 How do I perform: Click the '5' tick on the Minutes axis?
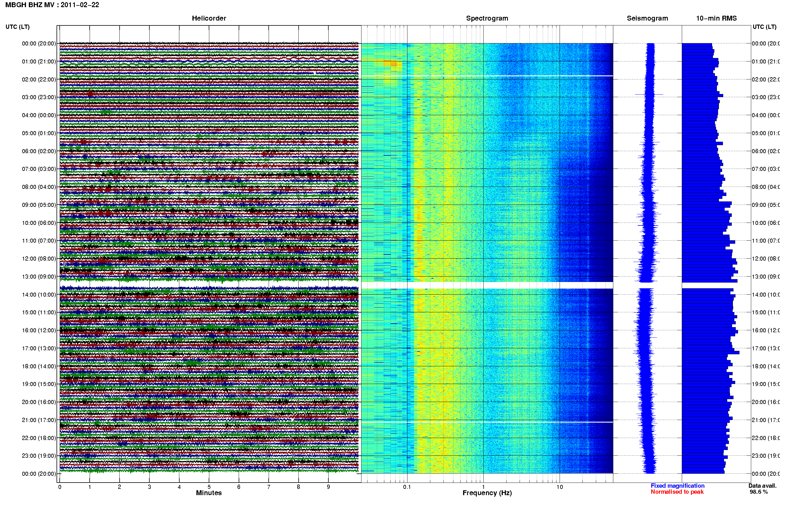coord(209,487)
